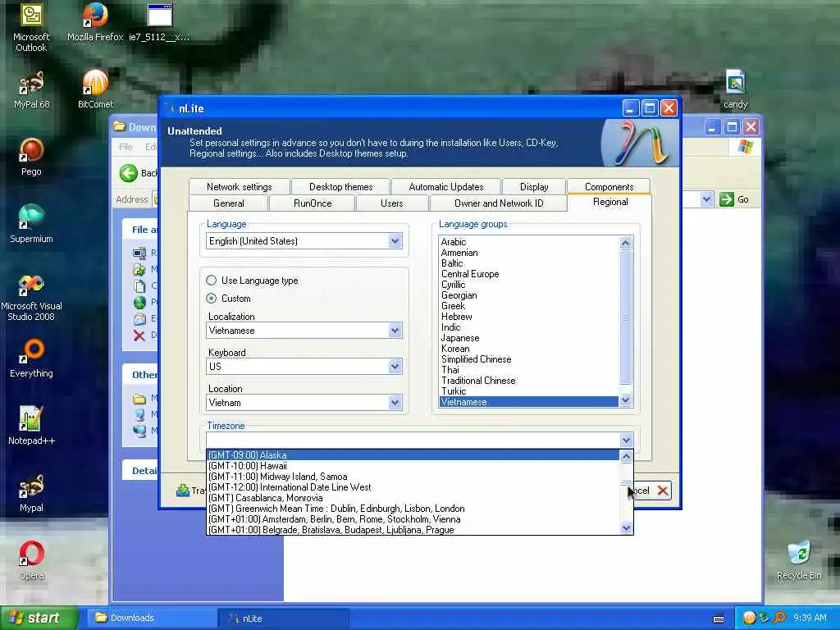Choose (GMT) Casablanca, Monrovia timezone
This screenshot has height=630, width=840.
413,498
